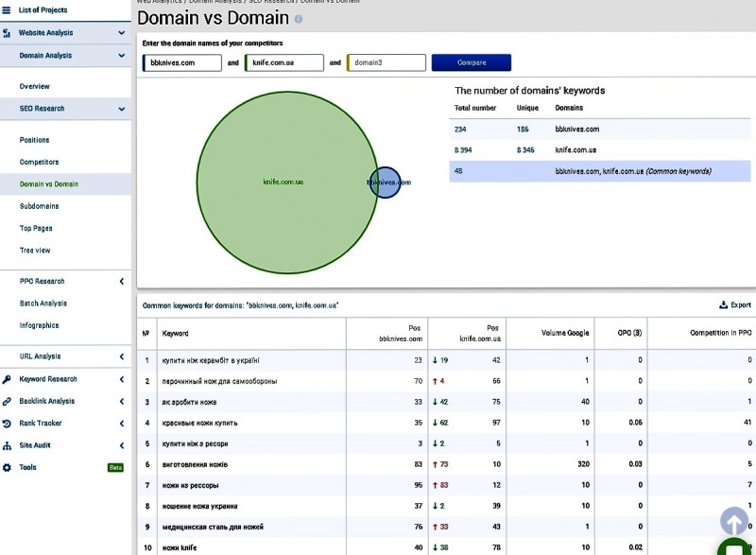Click keyword 'красивые ножи купить'

[199, 423]
